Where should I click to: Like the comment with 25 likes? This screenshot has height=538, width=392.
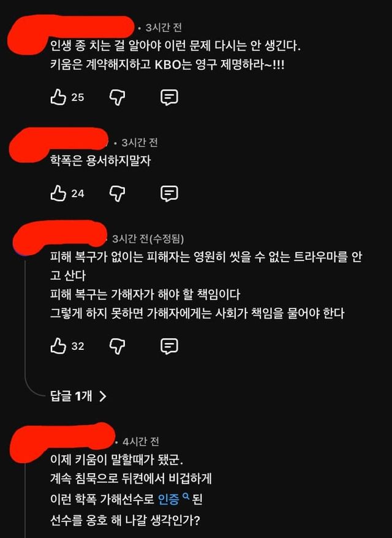58,97
